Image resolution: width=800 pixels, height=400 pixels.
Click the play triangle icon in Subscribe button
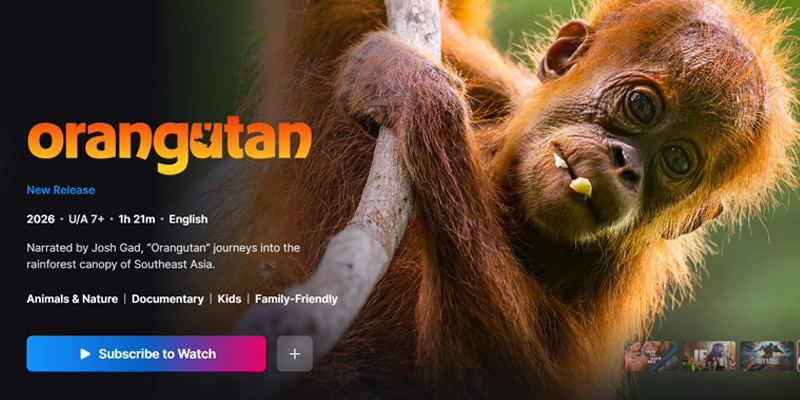click(85, 354)
